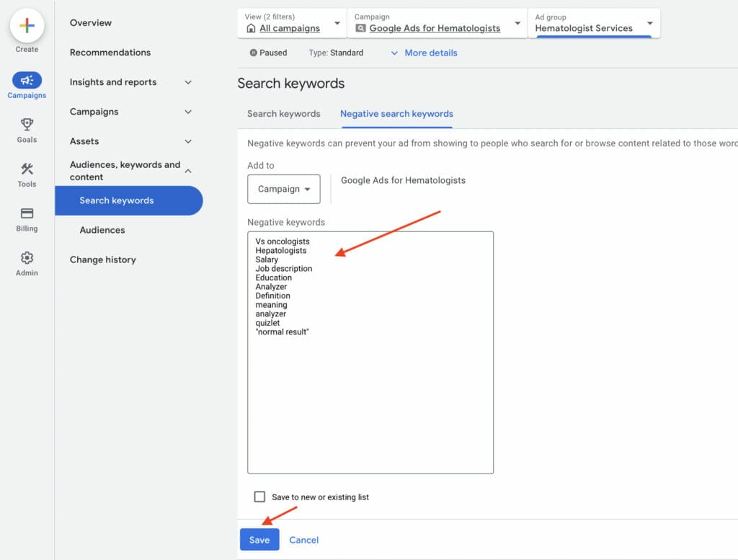This screenshot has width=738, height=560.
Task: Collapse Audiences, keywords and content section
Action: point(188,171)
